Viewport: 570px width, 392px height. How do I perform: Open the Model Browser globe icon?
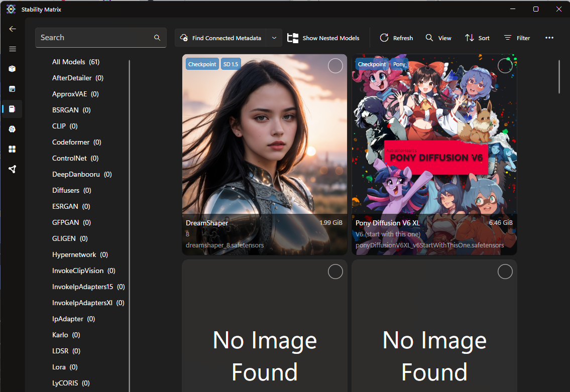13,129
